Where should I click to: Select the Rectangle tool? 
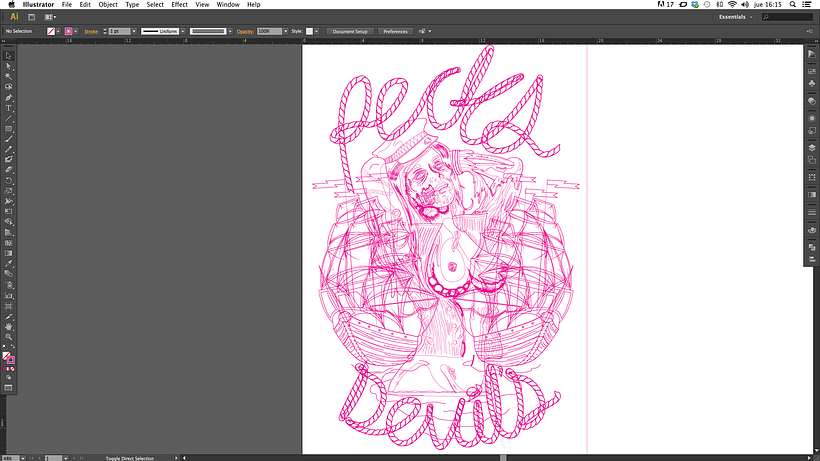(8, 129)
